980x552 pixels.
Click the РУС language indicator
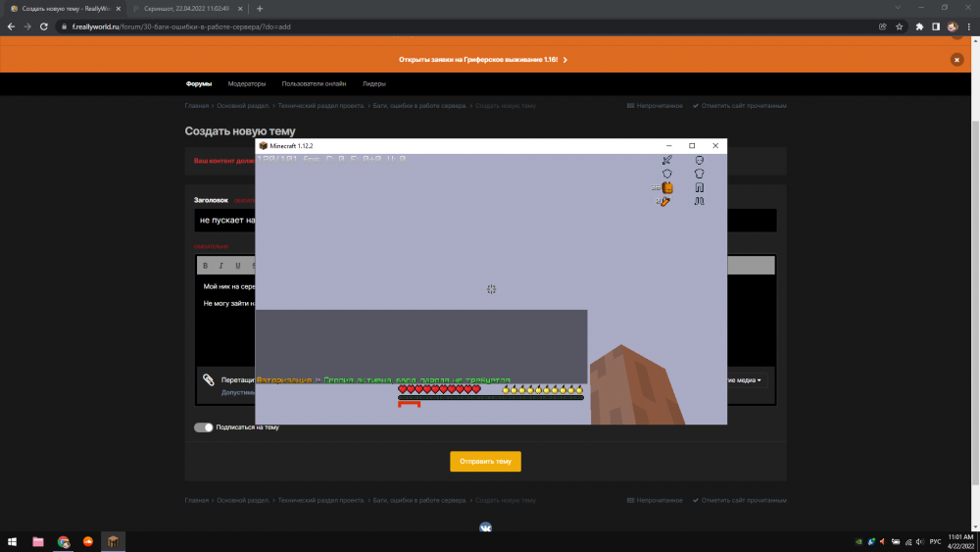935,541
